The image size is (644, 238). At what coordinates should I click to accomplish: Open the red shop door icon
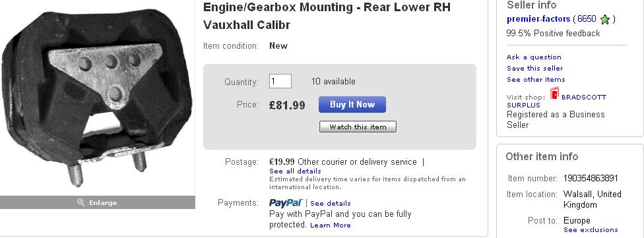(x=554, y=94)
